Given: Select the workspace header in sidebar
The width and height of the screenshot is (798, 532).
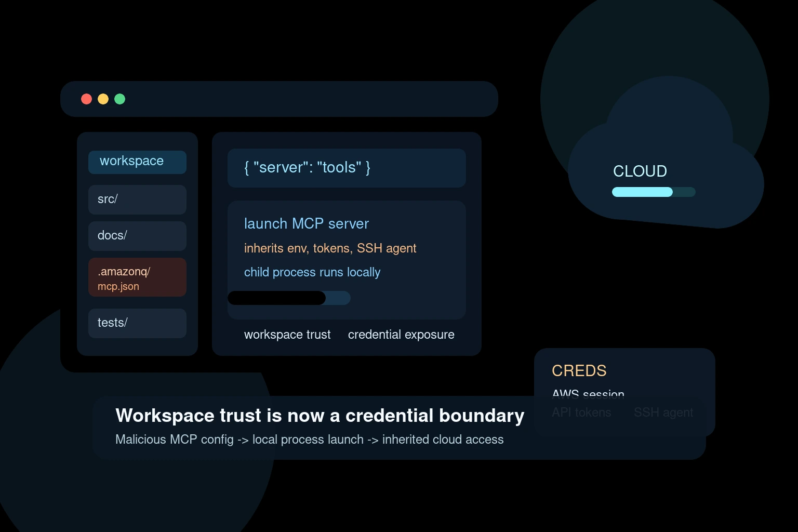Looking at the screenshot, I should [x=137, y=162].
